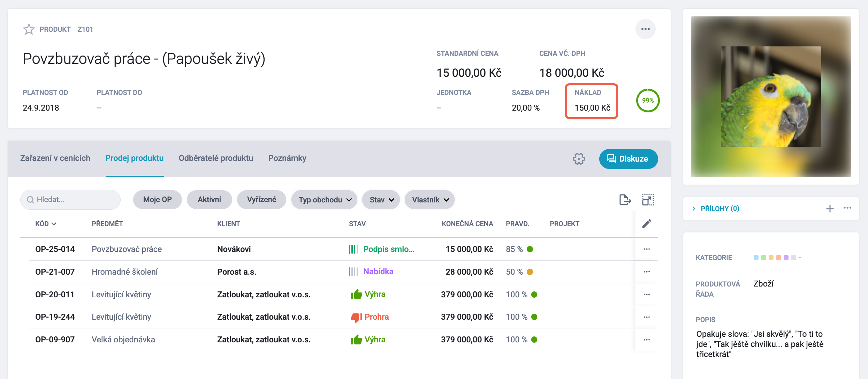Open the Novákovi client link
The image size is (868, 379).
click(234, 249)
